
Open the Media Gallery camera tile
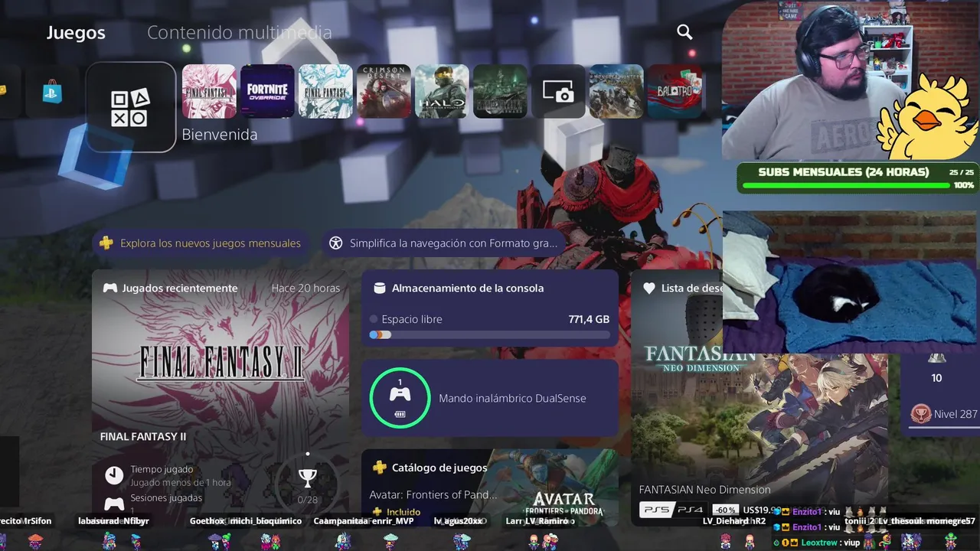click(x=558, y=91)
